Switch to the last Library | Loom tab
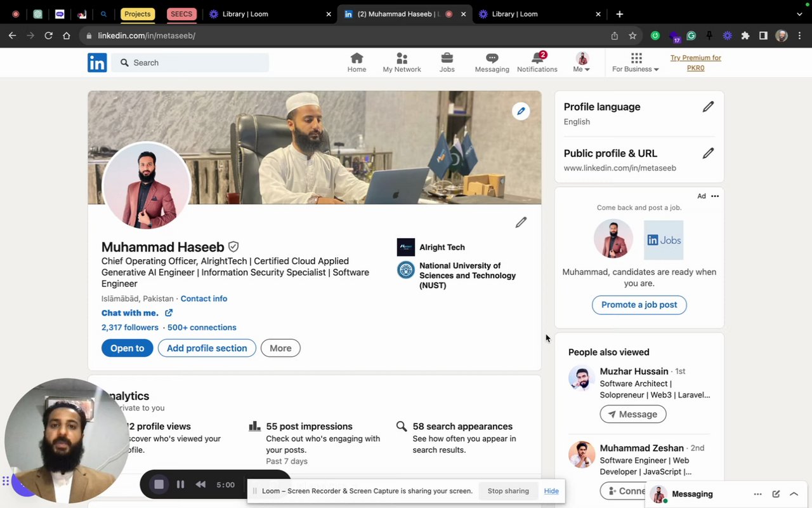The width and height of the screenshot is (812, 508). (x=540, y=14)
